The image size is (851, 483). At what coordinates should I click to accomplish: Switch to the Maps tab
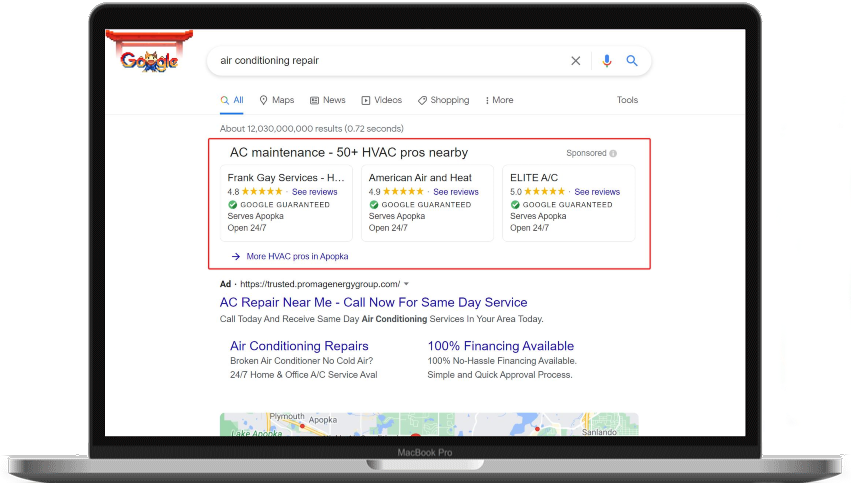(x=277, y=100)
